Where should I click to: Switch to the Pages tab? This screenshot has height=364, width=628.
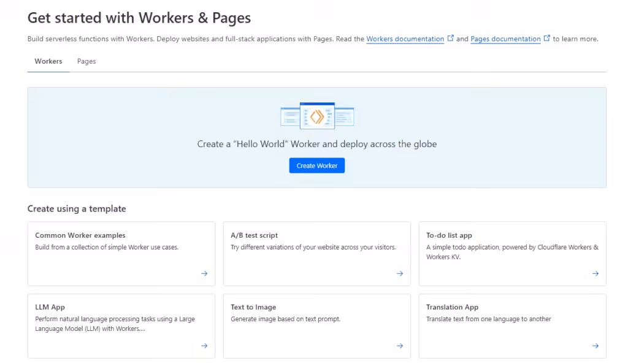click(86, 61)
